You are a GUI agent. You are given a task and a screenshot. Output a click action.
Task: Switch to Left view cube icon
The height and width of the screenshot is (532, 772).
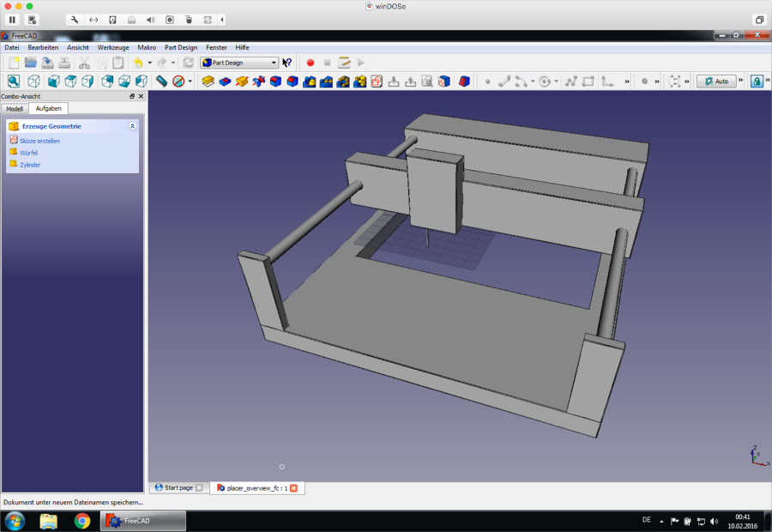click(142, 82)
